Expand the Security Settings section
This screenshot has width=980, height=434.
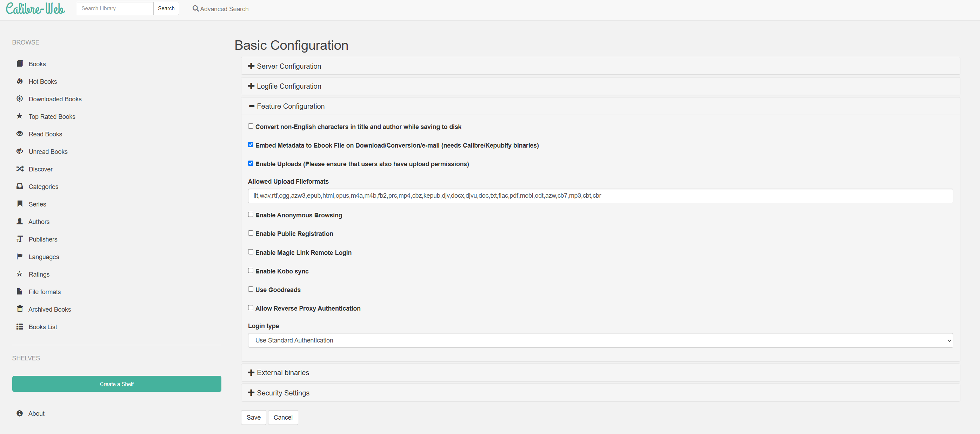[x=283, y=393]
